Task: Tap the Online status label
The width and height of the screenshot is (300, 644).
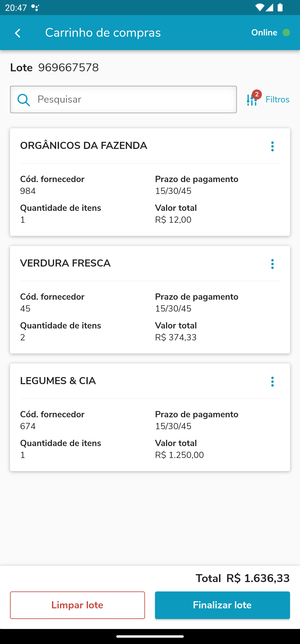Action: click(x=264, y=33)
